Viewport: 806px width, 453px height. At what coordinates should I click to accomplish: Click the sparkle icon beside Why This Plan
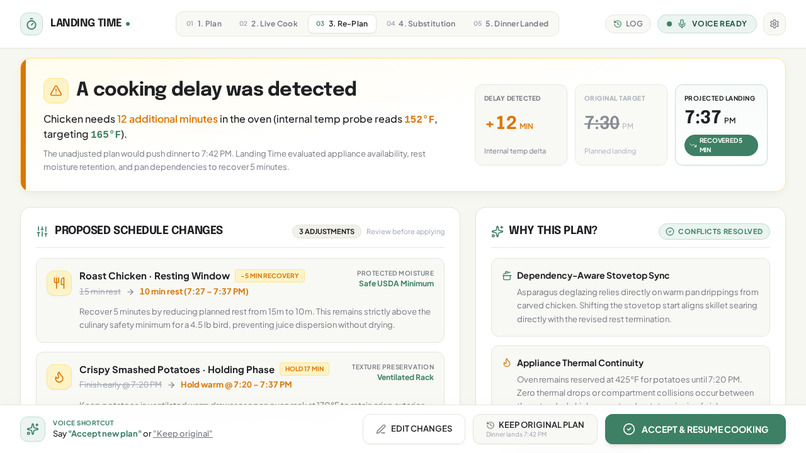pos(497,231)
